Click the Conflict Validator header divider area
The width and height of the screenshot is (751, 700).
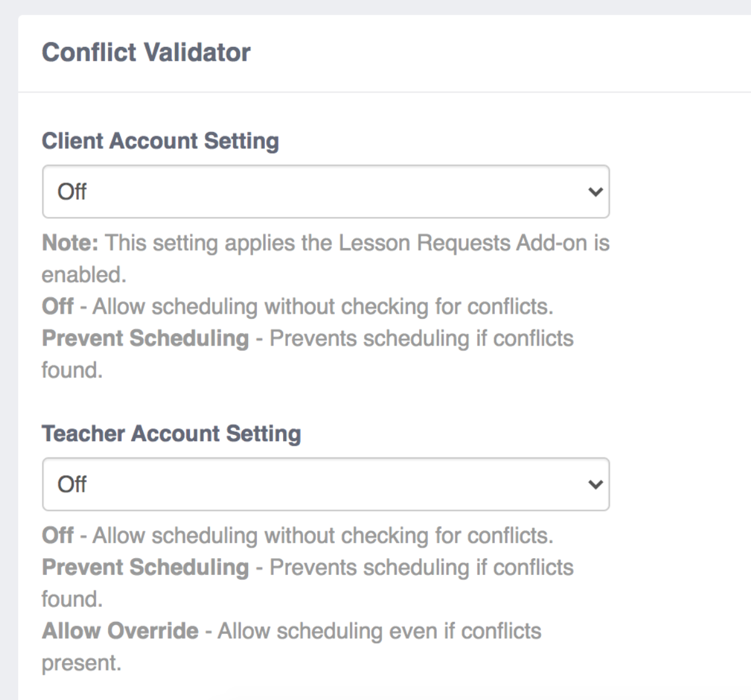pyautogui.click(x=375, y=91)
